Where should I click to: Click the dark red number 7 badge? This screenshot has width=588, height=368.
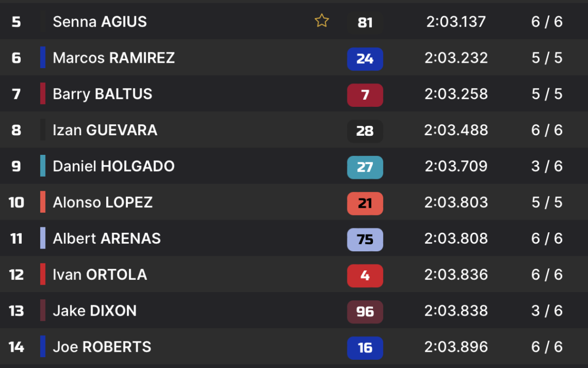[x=365, y=95]
